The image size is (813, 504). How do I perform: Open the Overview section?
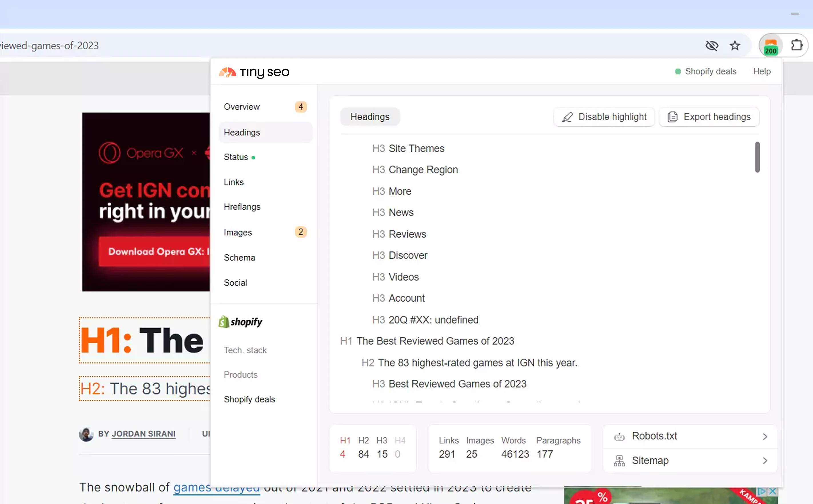tap(266, 107)
